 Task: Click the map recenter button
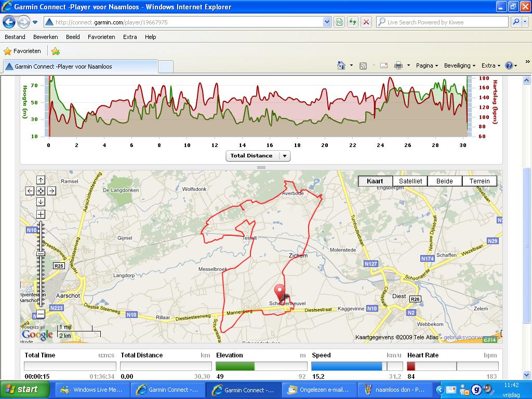point(41,191)
